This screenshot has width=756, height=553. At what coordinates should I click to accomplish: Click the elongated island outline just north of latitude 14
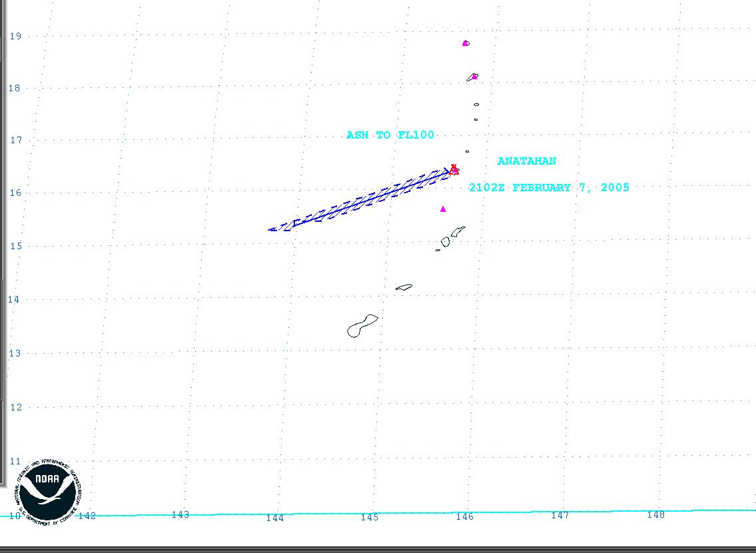404,287
